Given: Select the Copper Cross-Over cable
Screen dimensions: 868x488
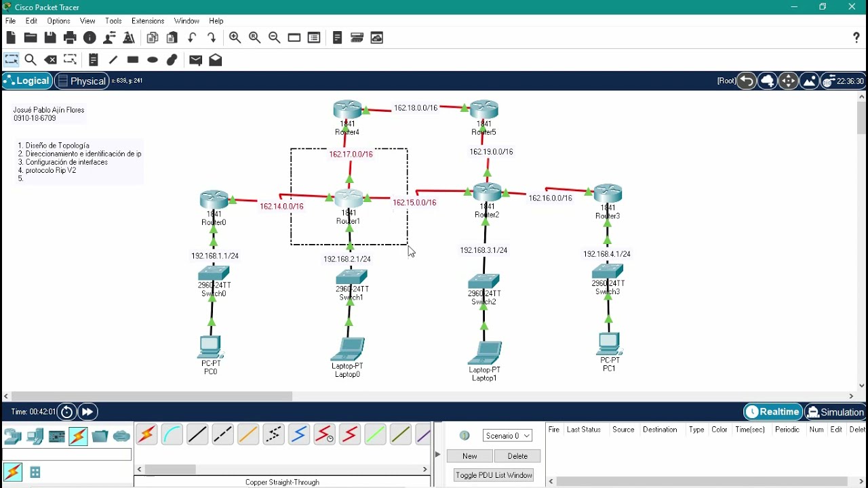Looking at the screenshot, I should point(222,434).
